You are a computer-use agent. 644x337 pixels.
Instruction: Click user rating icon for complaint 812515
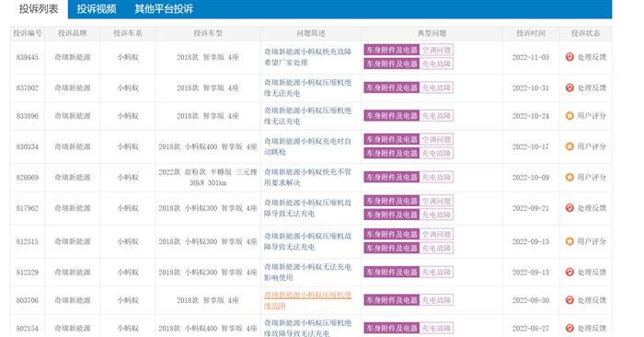[x=569, y=241]
